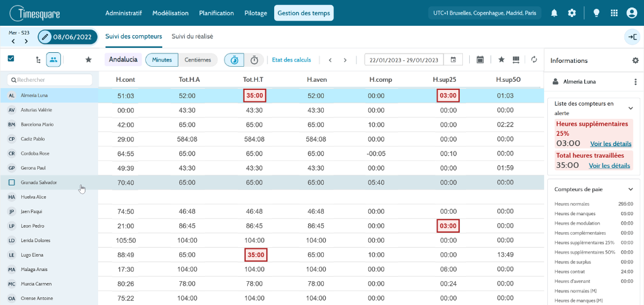Click the column width adjust icon
The height and width of the screenshot is (305, 644).
point(516,60)
